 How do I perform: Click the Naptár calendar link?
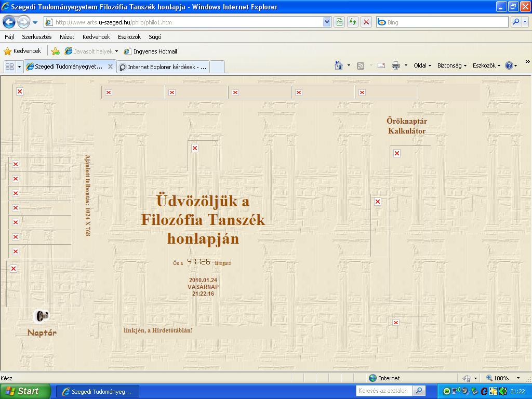pyautogui.click(x=42, y=332)
